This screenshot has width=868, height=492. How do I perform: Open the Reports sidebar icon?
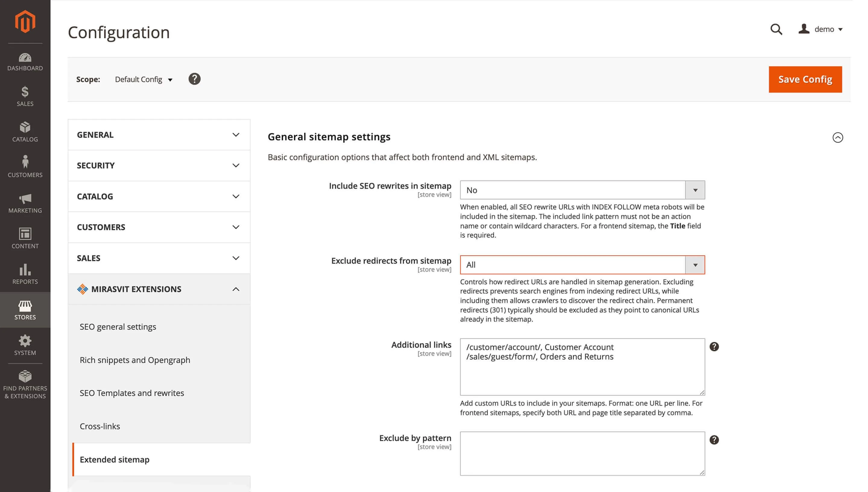tap(25, 274)
